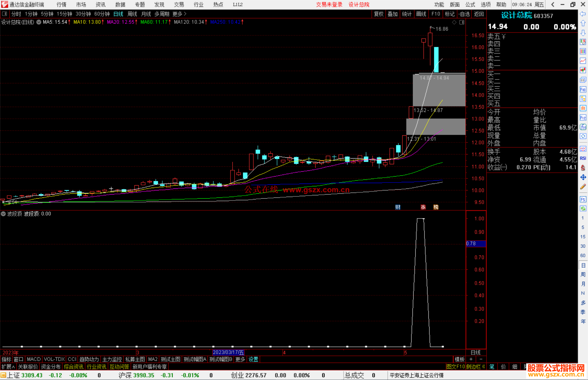This screenshot has height=380, width=588.
Task: Toggle the MA indicator circle next to 设计总院(日线)
Action: pos(39,22)
